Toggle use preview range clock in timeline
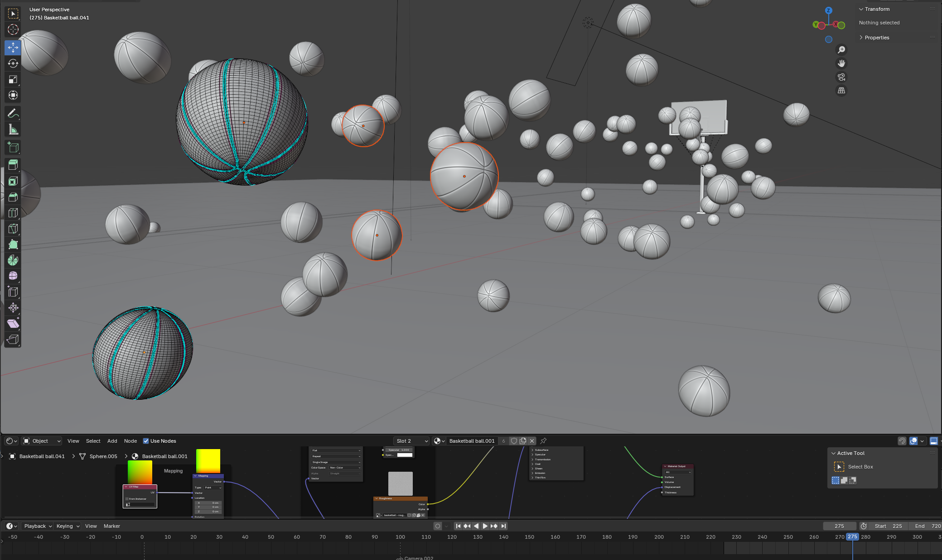 (864, 526)
